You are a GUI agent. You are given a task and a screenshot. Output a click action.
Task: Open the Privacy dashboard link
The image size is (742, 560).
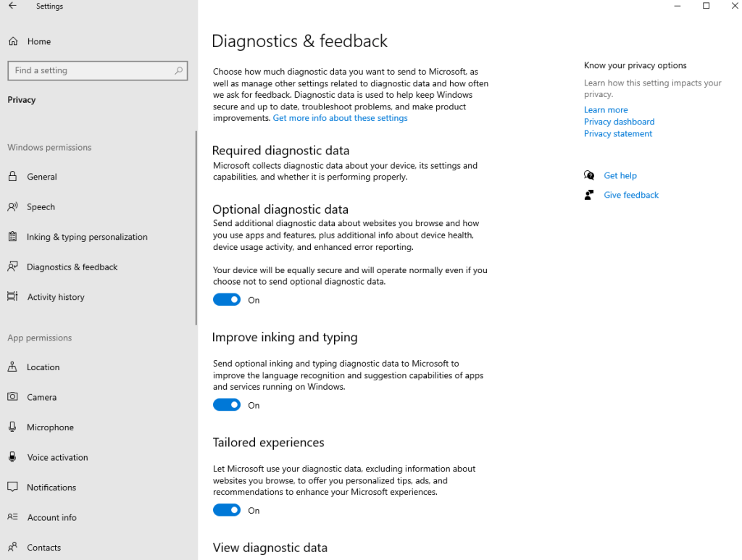(x=619, y=122)
